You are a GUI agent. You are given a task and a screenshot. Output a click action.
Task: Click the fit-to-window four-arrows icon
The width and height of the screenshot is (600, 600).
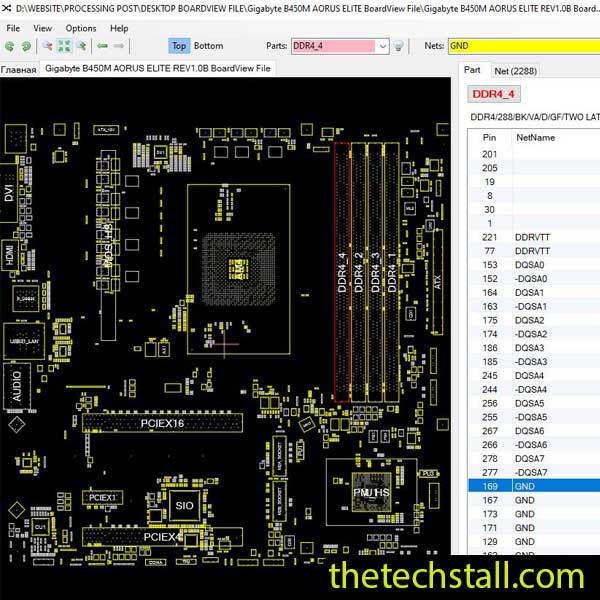[x=64, y=46]
